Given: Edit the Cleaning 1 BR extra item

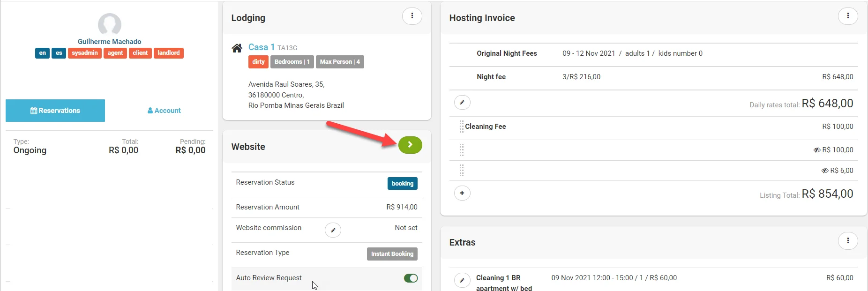Looking at the screenshot, I should [x=462, y=280].
